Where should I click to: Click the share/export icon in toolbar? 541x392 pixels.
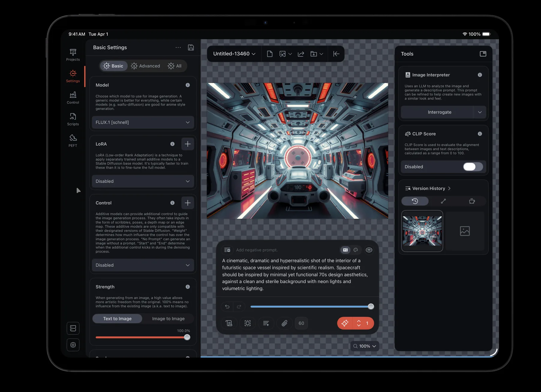(x=301, y=54)
